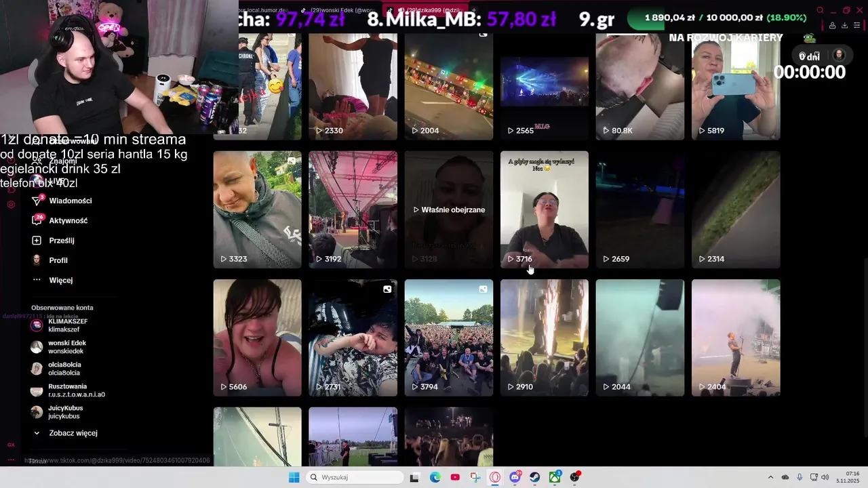The width and height of the screenshot is (868, 488).
Task: Expand hidden system tray icons chevron
Action: point(770,477)
